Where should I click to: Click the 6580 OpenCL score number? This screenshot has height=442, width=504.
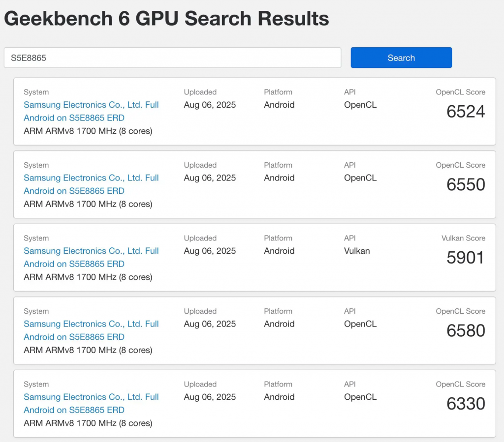click(x=466, y=331)
